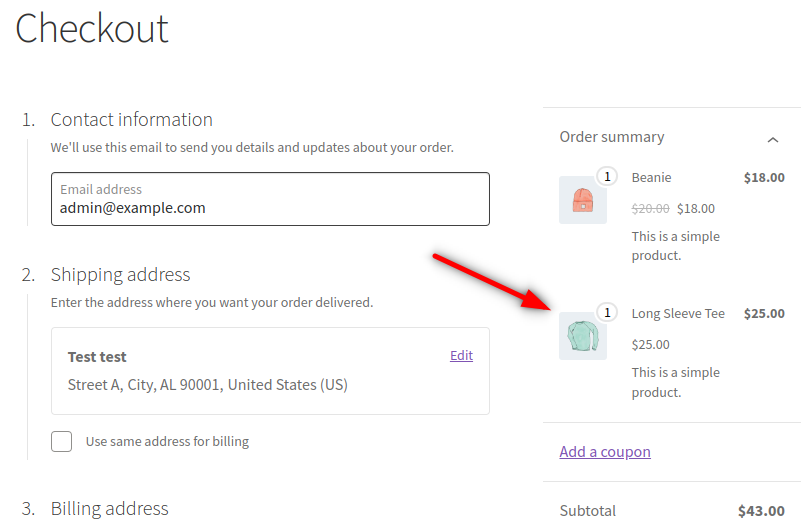Click the Long Sleeve Tee thumbnail image
The width and height of the screenshot is (811, 527).
coord(582,336)
